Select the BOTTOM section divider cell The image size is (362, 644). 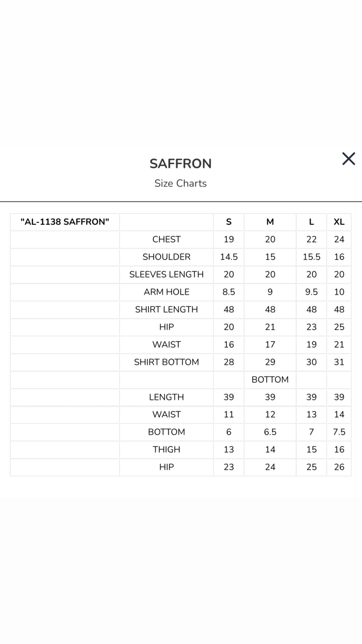(270, 379)
